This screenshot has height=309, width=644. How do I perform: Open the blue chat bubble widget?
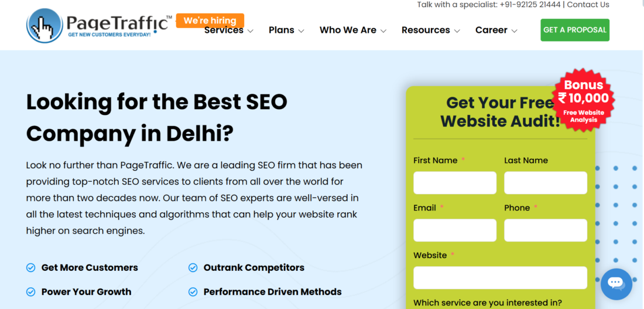(x=616, y=284)
